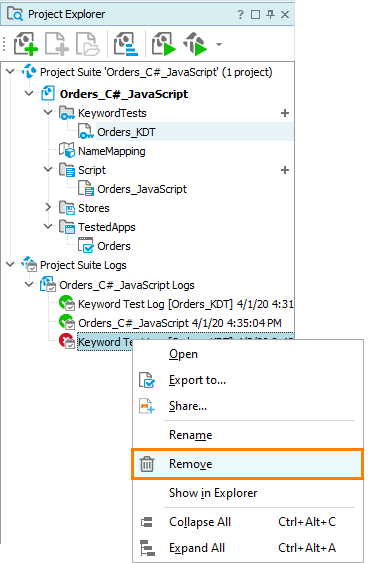Screen dimensions: 368x563
Task: Select the Stores tree item
Action: (94, 208)
